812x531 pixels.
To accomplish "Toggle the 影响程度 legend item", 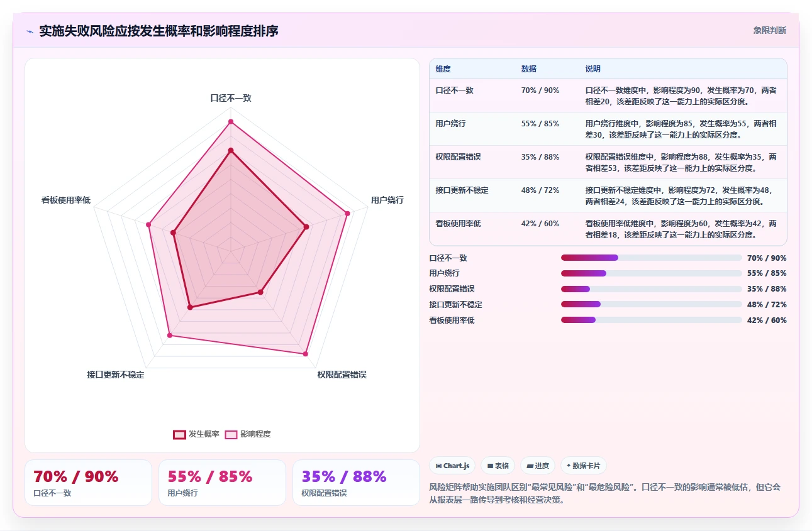I will click(x=248, y=434).
